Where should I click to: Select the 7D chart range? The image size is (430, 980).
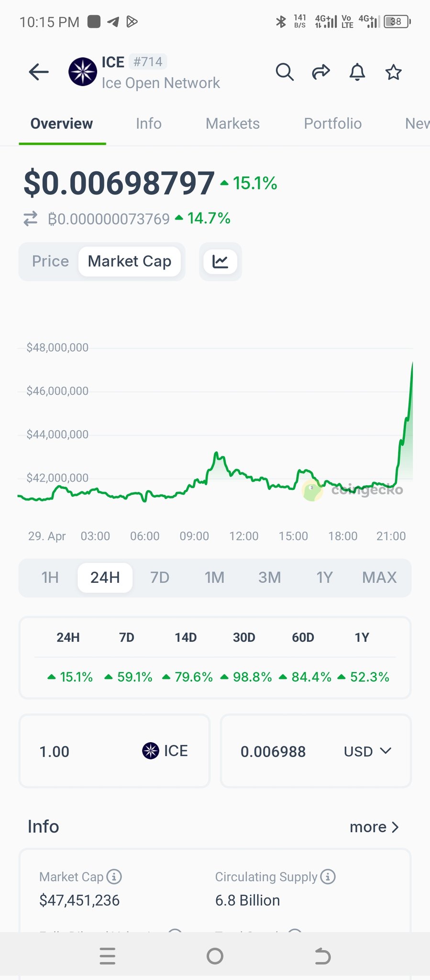pyautogui.click(x=160, y=578)
